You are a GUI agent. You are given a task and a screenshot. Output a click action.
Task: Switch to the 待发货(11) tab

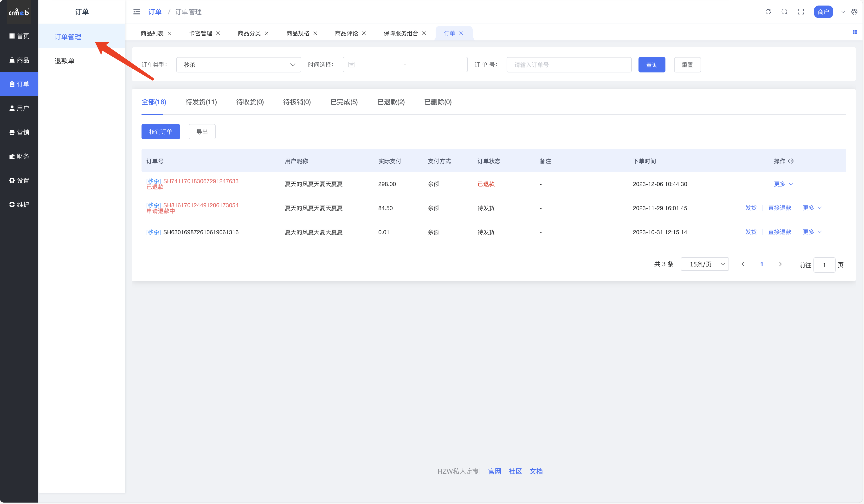[201, 102]
